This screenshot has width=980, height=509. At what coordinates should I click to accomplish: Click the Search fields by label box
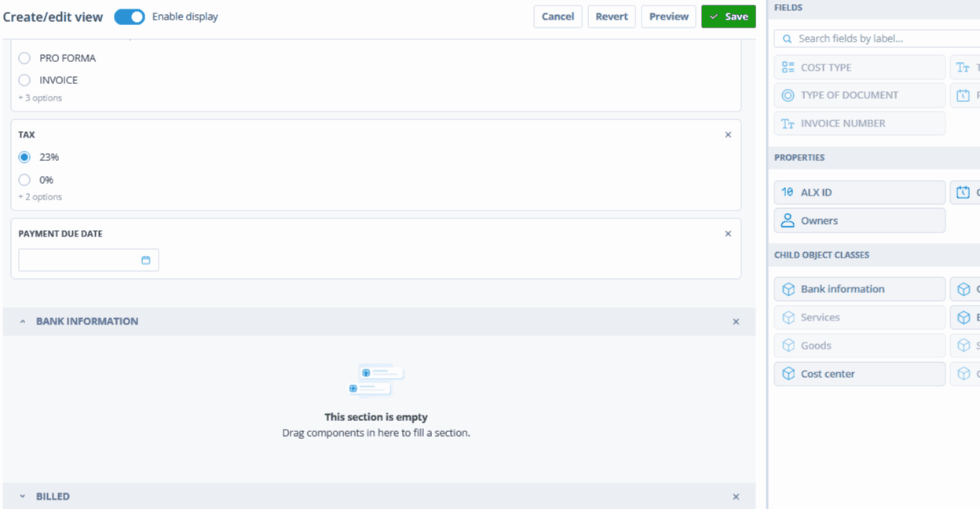(877, 38)
